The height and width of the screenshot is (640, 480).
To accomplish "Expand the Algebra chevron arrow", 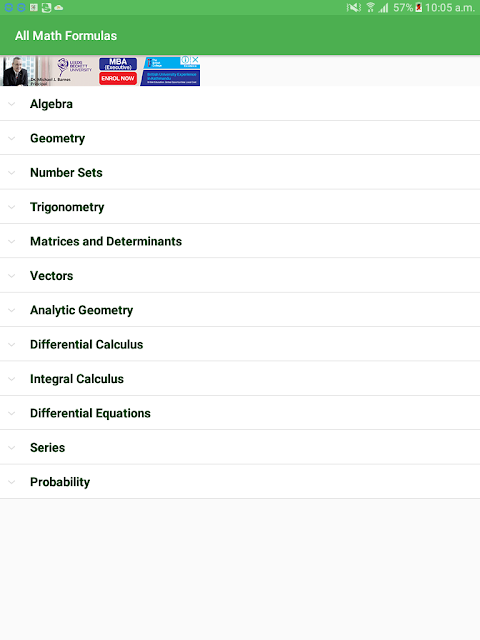I will click(12, 104).
